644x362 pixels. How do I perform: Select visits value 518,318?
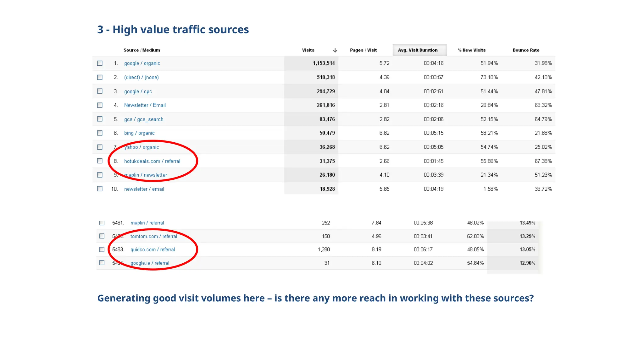pos(326,77)
